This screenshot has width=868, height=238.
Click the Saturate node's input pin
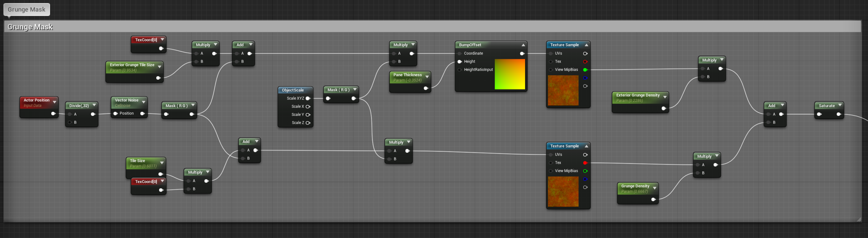(819, 114)
